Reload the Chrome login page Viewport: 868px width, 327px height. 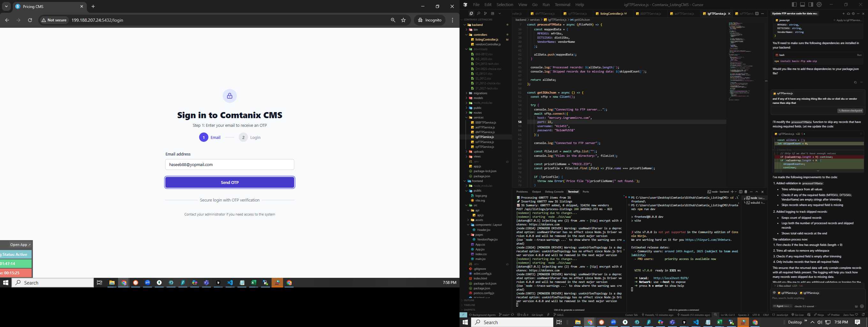pos(30,20)
